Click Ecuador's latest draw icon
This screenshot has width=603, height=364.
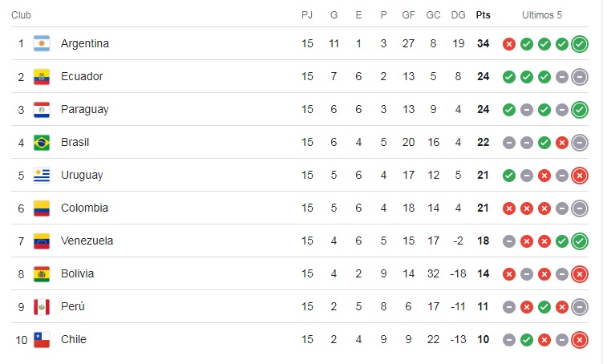(x=580, y=77)
